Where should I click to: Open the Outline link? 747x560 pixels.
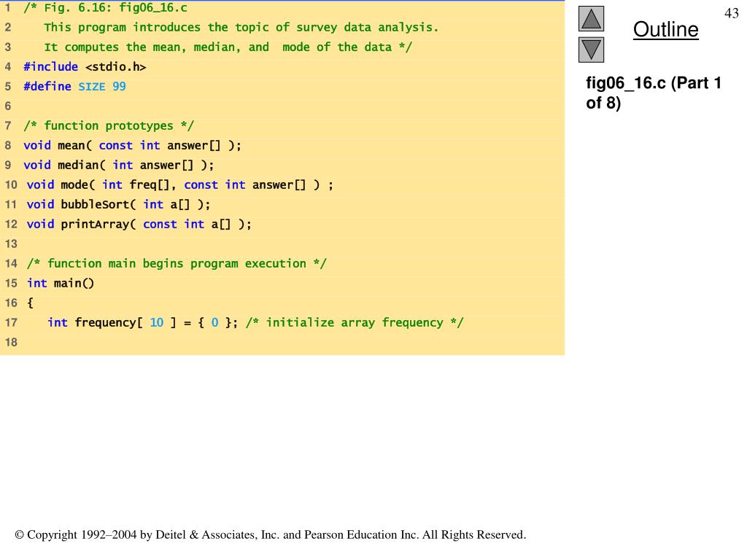[665, 29]
